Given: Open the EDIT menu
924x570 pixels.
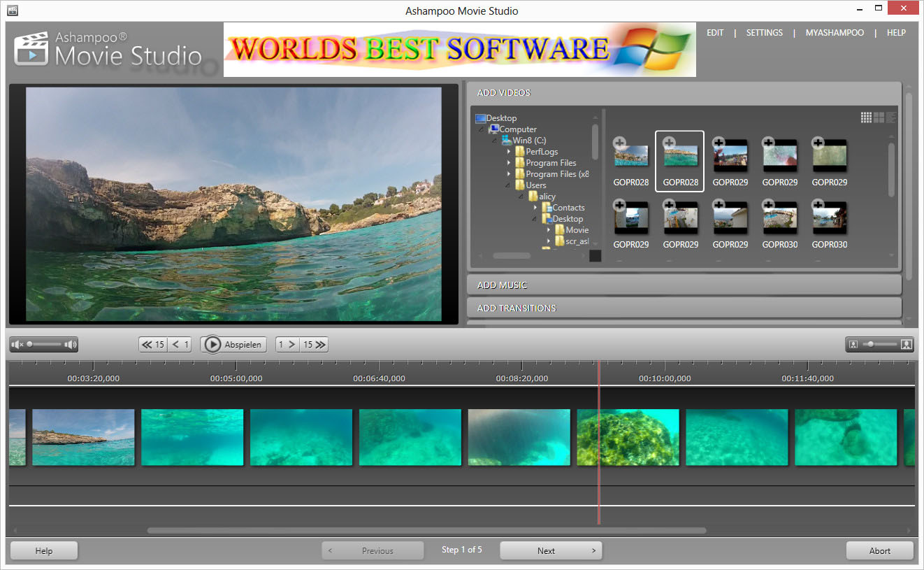Looking at the screenshot, I should pyautogui.click(x=715, y=32).
